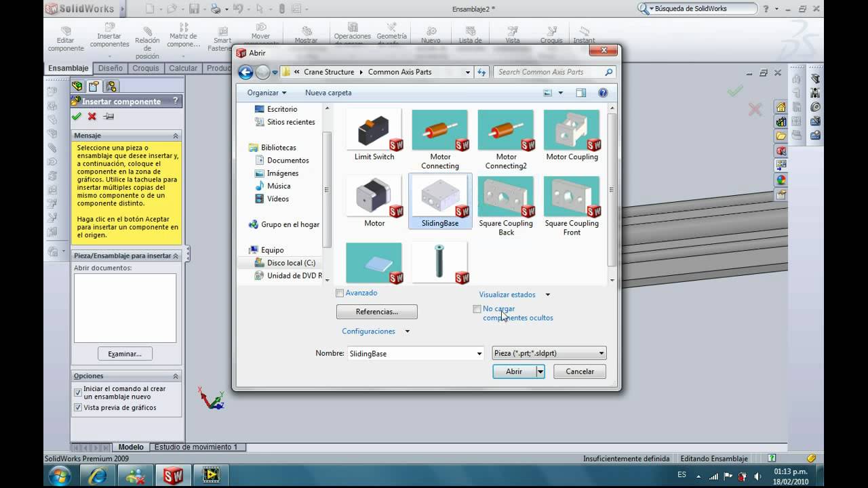
Task: Select Escritorio in navigation pane
Action: [x=282, y=109]
